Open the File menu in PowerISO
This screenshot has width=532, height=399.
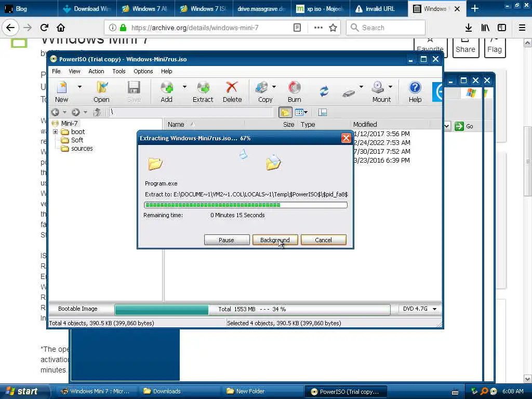[56, 71]
